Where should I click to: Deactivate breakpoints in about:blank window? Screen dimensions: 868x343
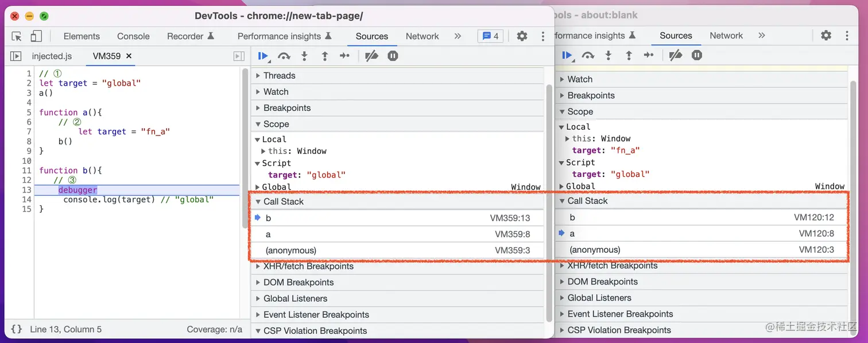click(x=676, y=55)
